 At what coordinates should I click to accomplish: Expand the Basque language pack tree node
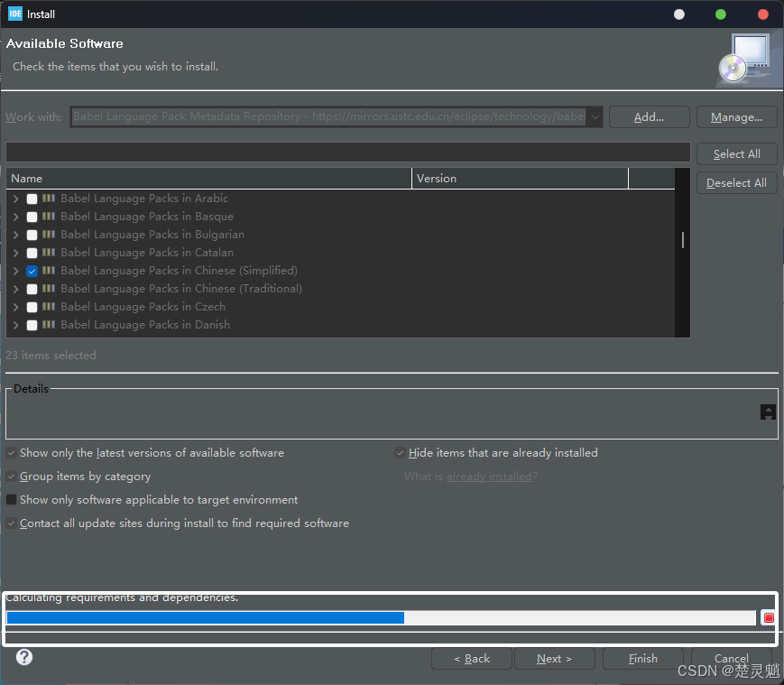(16, 217)
